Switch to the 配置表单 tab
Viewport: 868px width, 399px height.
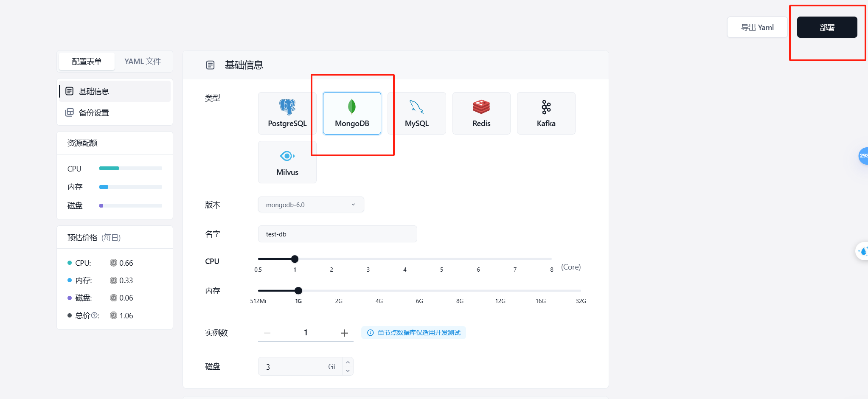click(x=87, y=62)
